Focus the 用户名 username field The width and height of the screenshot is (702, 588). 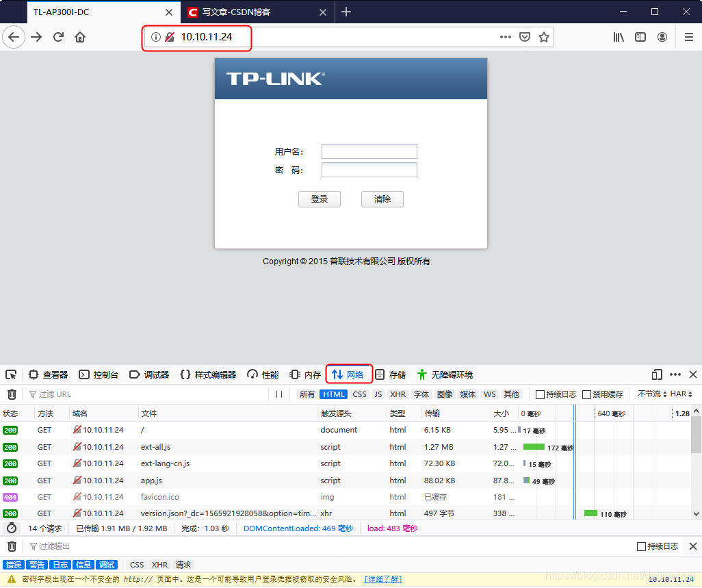[x=369, y=151]
